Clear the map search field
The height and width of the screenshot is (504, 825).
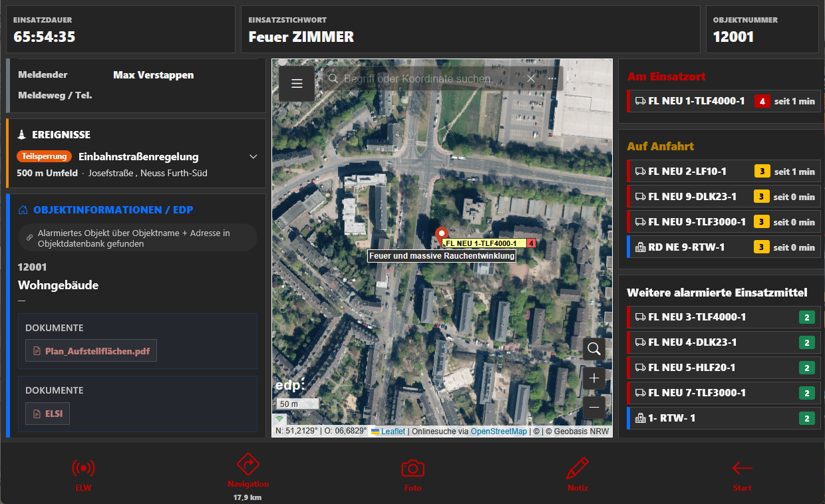pos(531,79)
